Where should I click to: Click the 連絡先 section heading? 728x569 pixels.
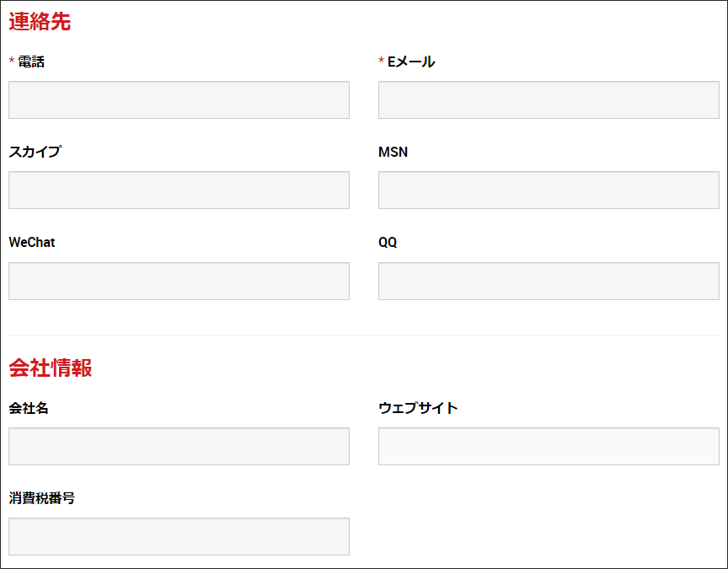40,23
